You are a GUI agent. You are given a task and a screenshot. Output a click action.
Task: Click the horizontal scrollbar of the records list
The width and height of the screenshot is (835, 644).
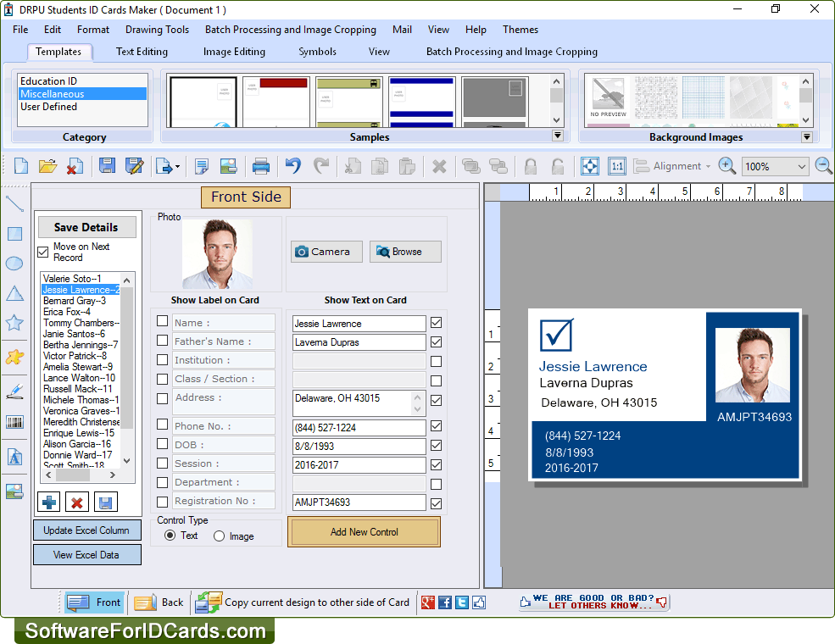tap(81, 475)
